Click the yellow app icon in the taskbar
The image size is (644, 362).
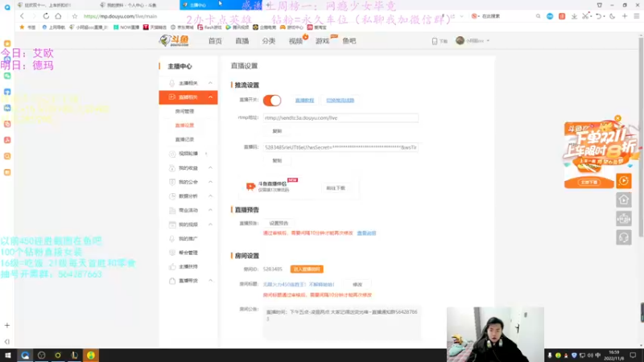(91, 355)
